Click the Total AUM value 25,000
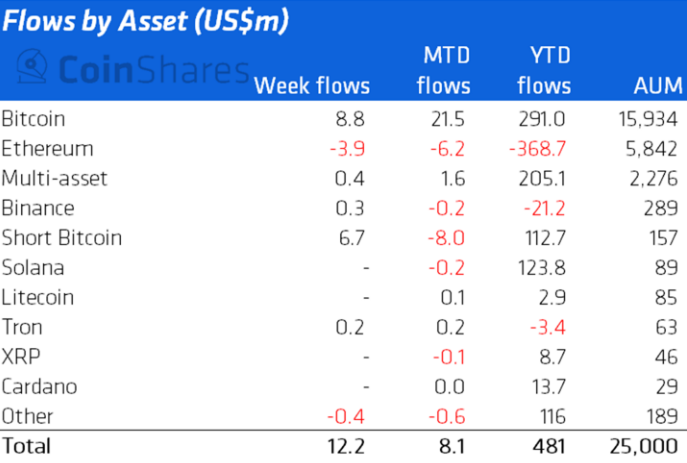Screen dimensions: 687x463 647,445
